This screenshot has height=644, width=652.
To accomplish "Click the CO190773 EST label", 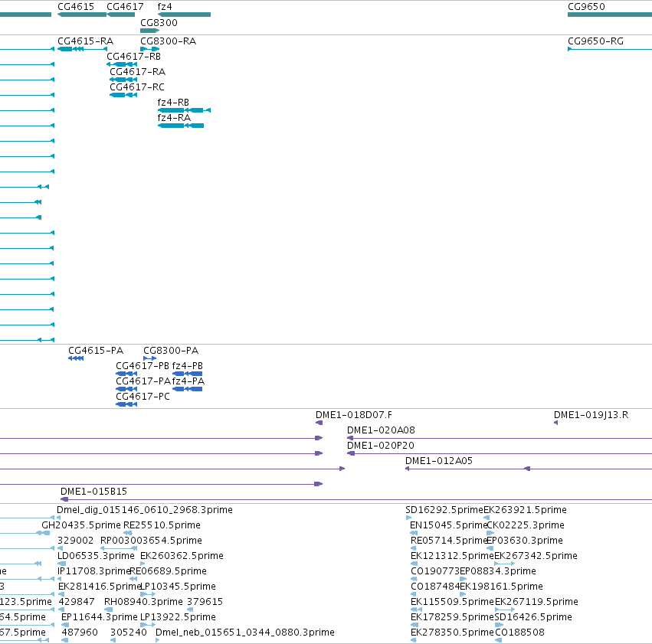I will click(435, 571).
